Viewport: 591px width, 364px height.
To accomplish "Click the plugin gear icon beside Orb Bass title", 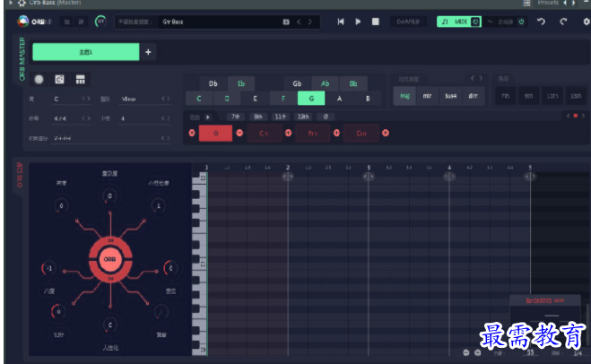I will click(22, 3).
